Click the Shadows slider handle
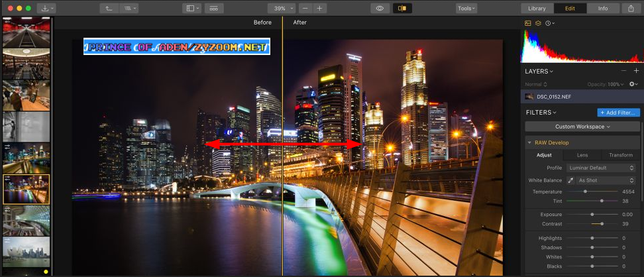 [592, 247]
